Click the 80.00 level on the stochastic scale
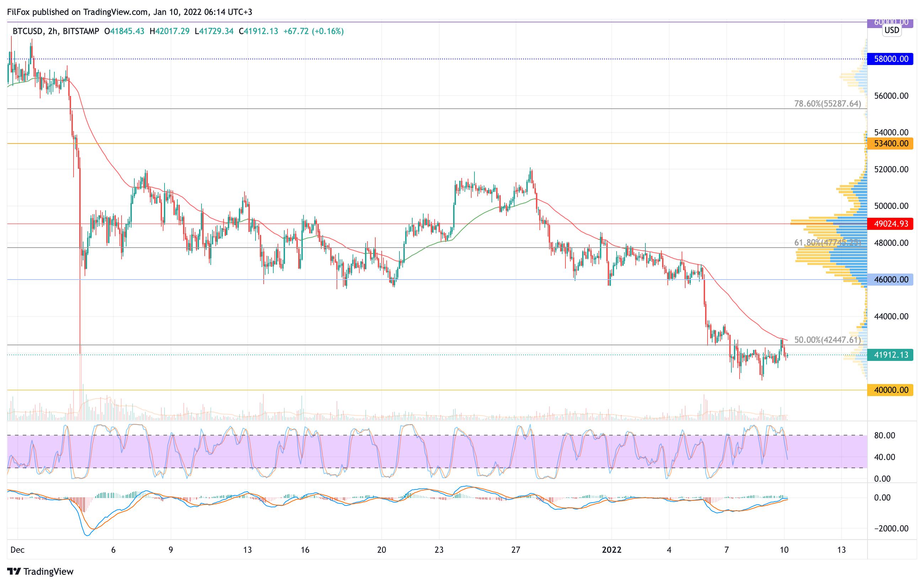The height and width of the screenshot is (584, 924). 884,435
